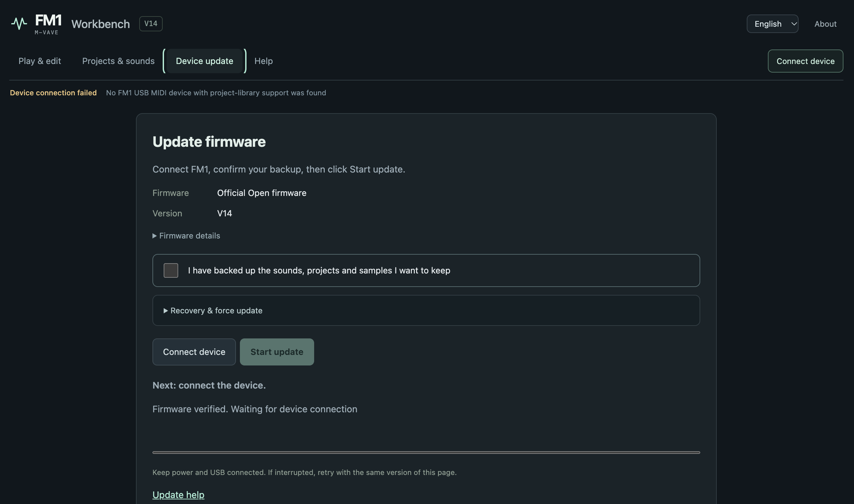The width and height of the screenshot is (854, 504).
Task: Click the firmware update progress bar
Action: 426,452
